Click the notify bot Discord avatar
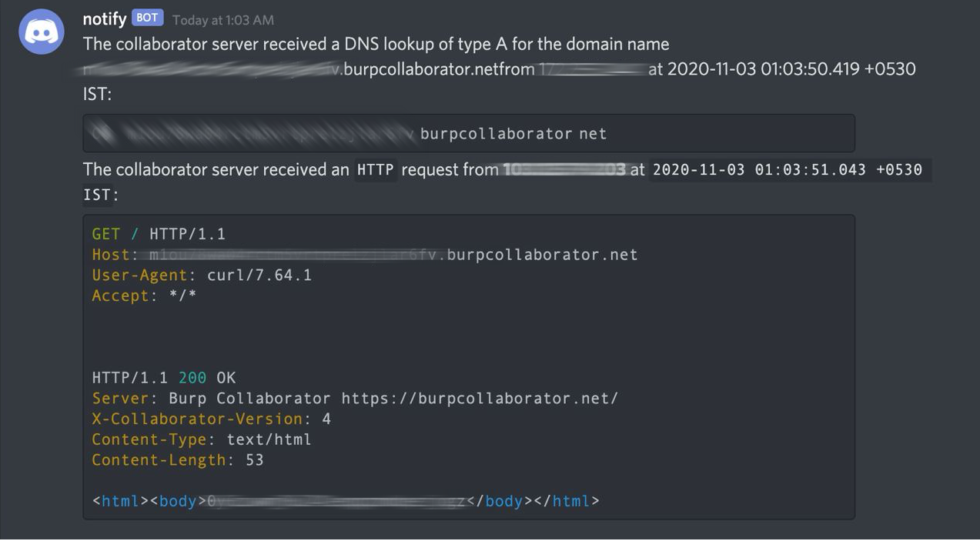Screen dimensions: 980x541 [x=42, y=32]
